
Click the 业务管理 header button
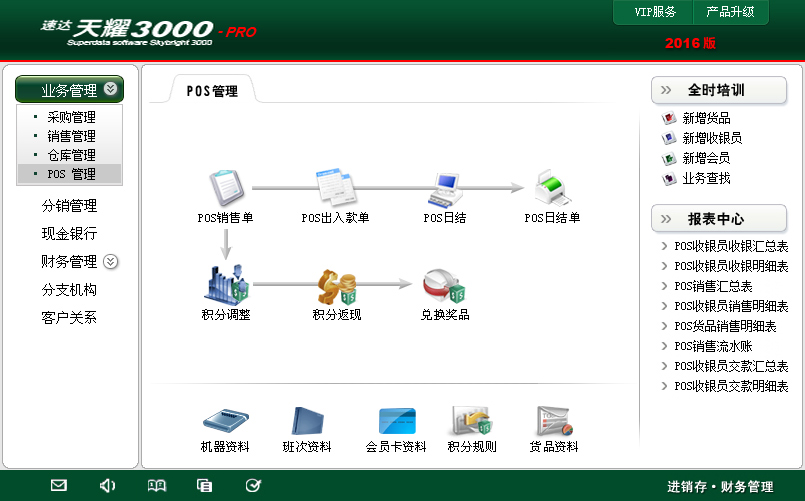click(69, 89)
